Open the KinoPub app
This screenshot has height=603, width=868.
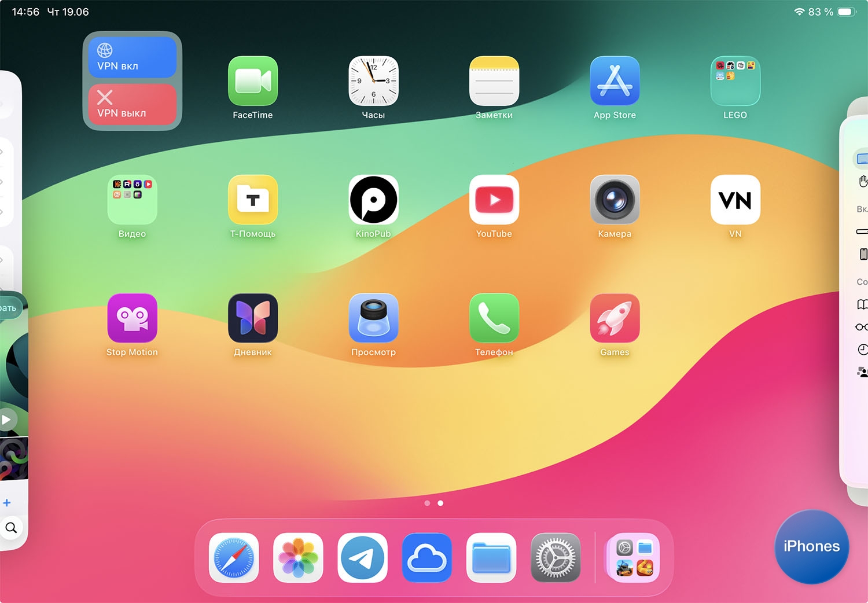click(x=373, y=200)
